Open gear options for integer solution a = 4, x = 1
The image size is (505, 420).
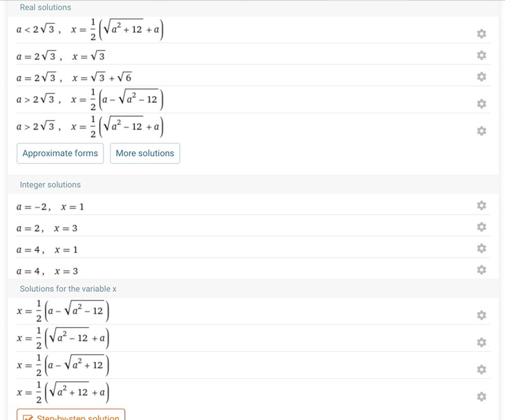click(x=482, y=248)
